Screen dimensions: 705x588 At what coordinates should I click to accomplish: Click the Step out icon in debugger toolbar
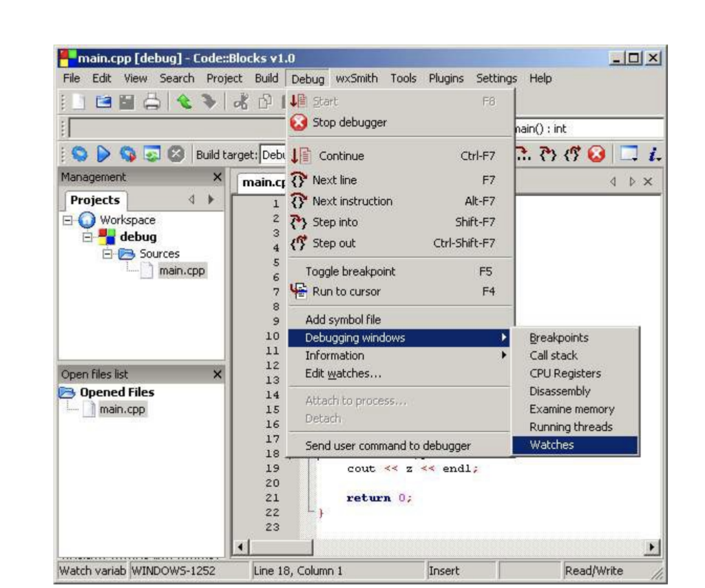[x=572, y=154]
